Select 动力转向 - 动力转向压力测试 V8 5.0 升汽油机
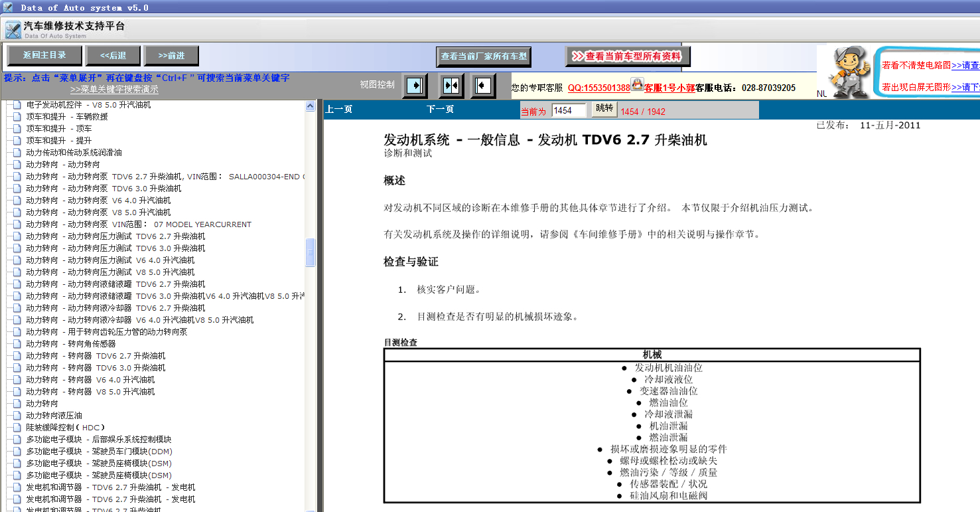This screenshot has height=512, width=980. 110,272
